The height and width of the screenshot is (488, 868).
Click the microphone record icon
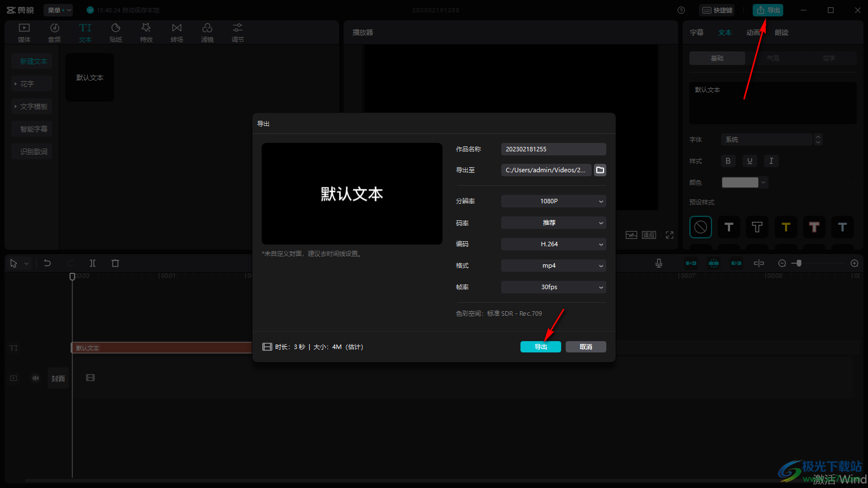point(659,263)
